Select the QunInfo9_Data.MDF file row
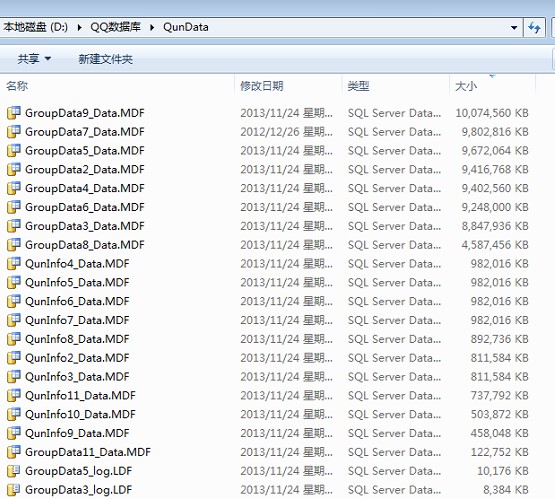Image resolution: width=555 pixels, height=499 pixels. (268, 433)
